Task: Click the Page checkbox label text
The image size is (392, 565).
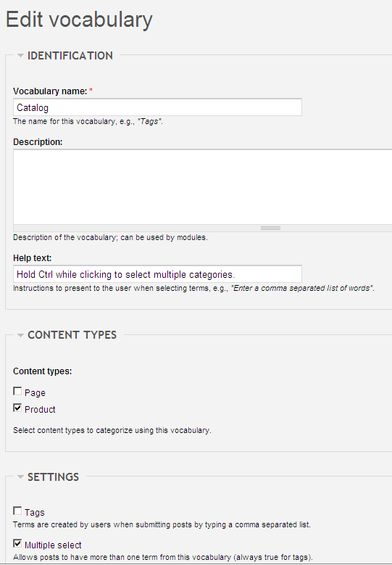Action: coord(35,393)
